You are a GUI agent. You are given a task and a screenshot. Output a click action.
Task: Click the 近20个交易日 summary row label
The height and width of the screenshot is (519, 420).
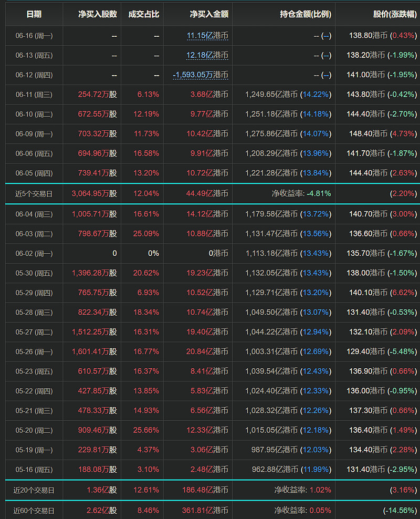tap(34, 490)
